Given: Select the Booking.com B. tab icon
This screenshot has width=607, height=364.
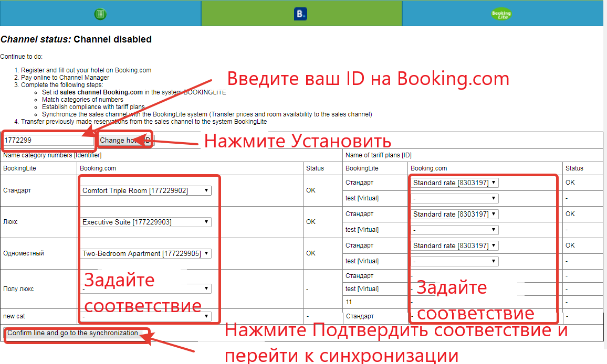Looking at the screenshot, I should pos(300,14).
